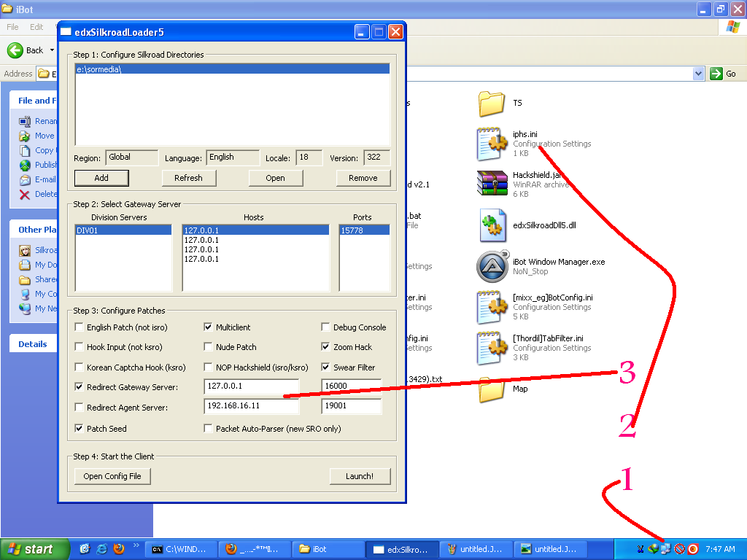The height and width of the screenshot is (560, 747).
Task: Click the Windows start button
Action: click(34, 549)
